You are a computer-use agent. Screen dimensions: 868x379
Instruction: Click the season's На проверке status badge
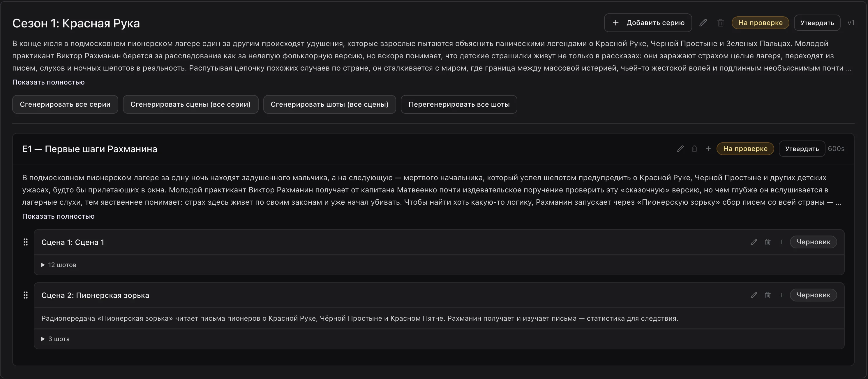coord(760,22)
